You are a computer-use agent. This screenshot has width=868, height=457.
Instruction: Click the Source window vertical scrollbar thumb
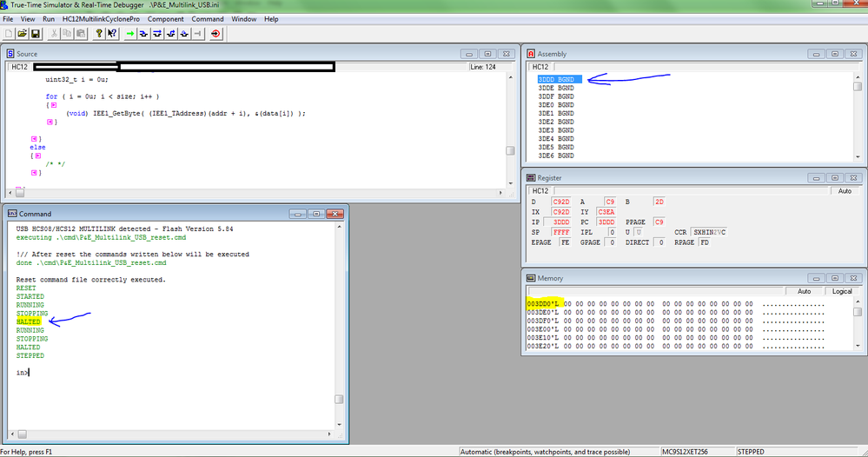510,150
